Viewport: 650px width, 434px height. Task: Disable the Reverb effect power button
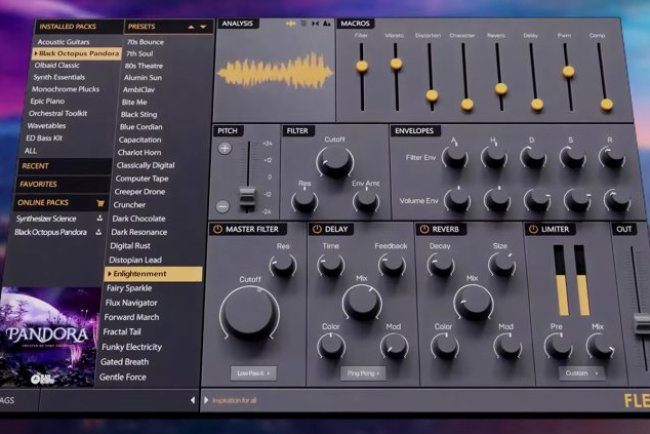[x=424, y=229]
